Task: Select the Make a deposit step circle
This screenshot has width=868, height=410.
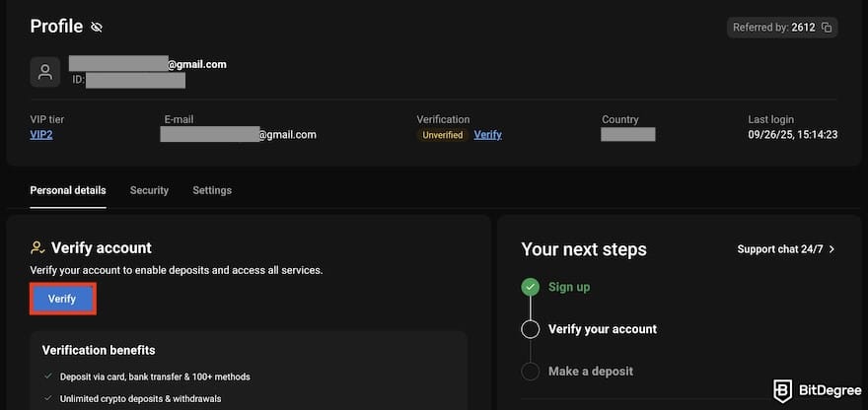Action: pos(531,372)
